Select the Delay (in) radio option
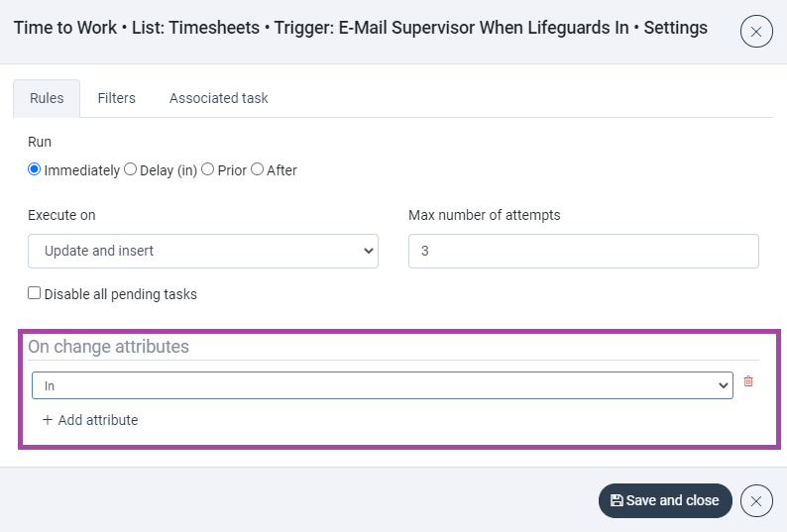Screen dimensions: 787x532 (130, 169)
